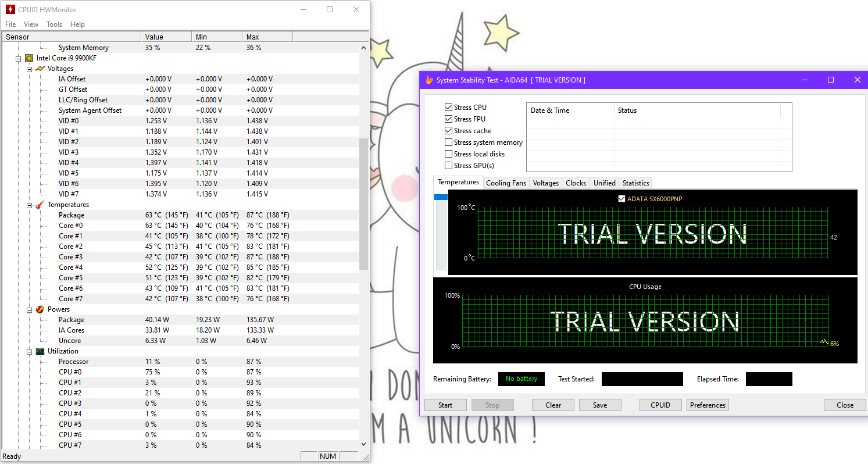
Task: Collapse the Intel Core i9 9900KF node
Action: tap(19, 58)
